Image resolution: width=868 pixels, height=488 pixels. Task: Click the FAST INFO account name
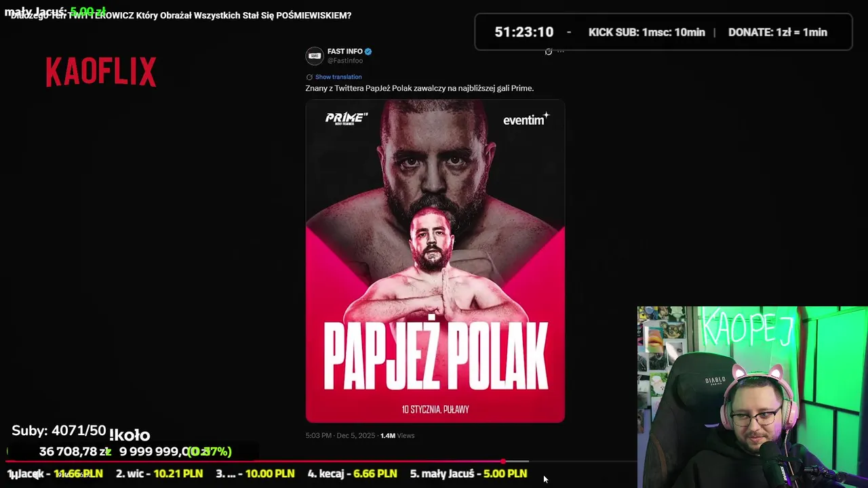pos(345,52)
